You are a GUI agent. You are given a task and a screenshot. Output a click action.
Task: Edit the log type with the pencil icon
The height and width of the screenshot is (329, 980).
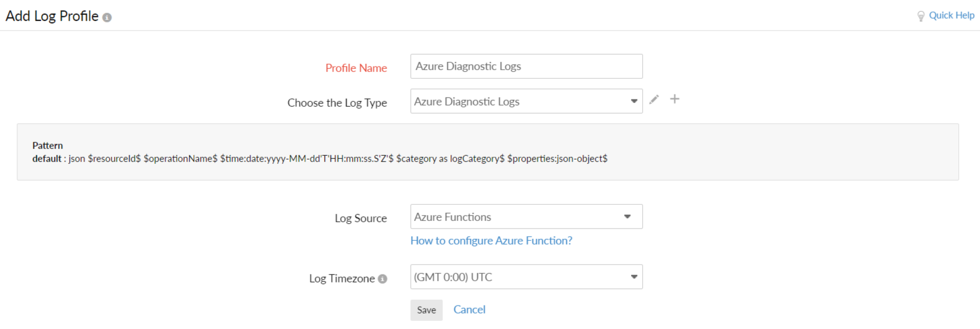(654, 99)
